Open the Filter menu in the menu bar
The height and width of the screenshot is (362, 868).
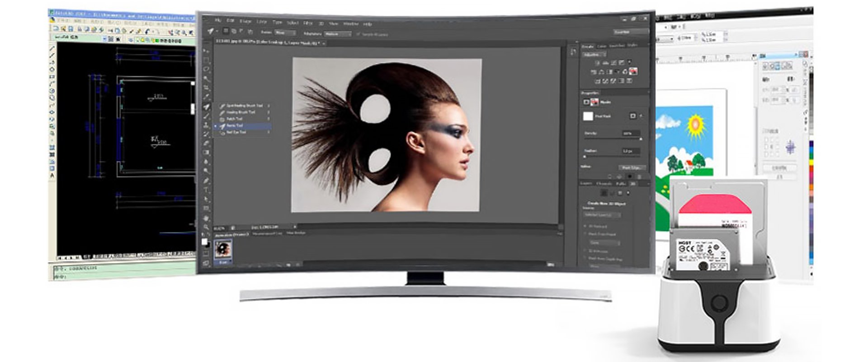[308, 22]
